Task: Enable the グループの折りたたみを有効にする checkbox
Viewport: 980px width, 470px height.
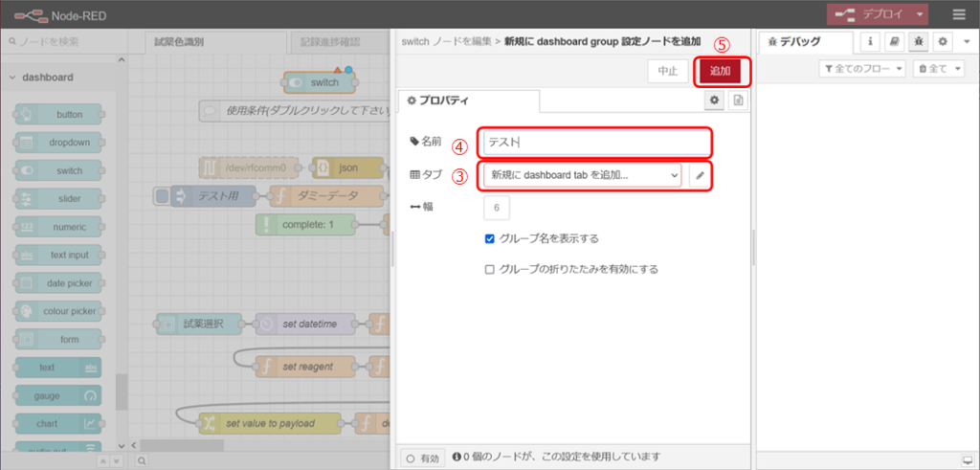Action: point(490,269)
